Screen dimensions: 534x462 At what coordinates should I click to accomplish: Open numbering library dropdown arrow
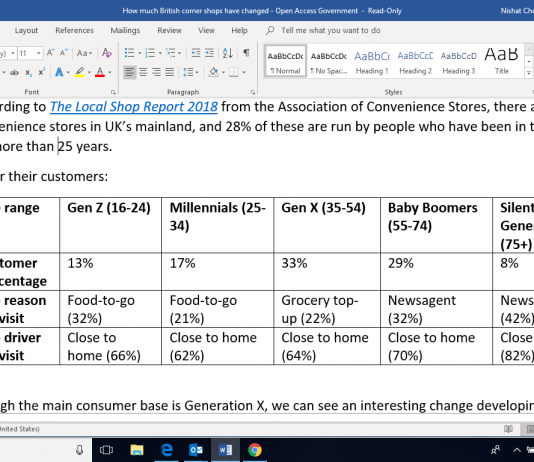(160, 53)
